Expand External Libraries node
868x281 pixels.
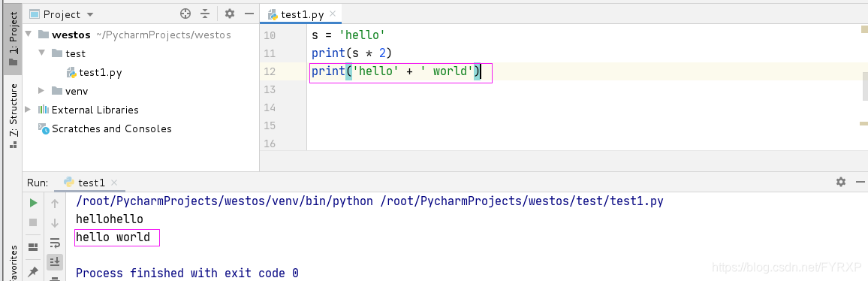(x=29, y=109)
